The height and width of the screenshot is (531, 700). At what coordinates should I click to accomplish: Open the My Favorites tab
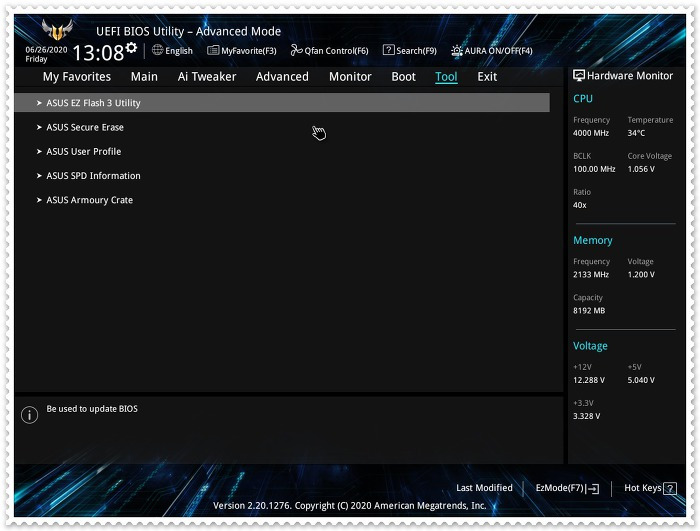(77, 77)
